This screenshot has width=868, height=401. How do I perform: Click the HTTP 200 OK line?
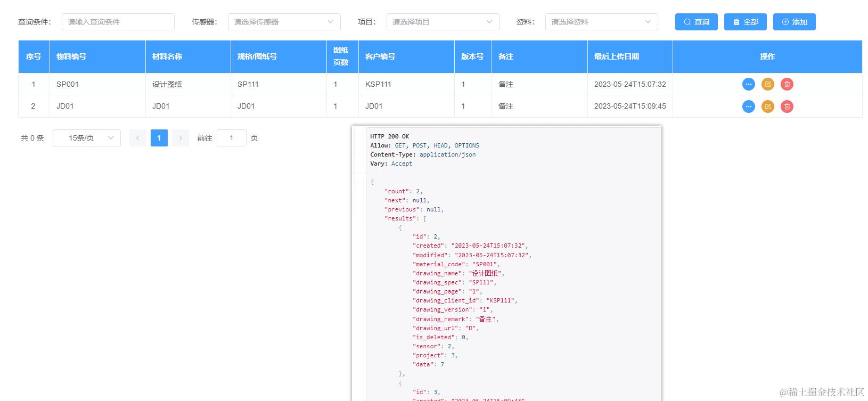[390, 136]
